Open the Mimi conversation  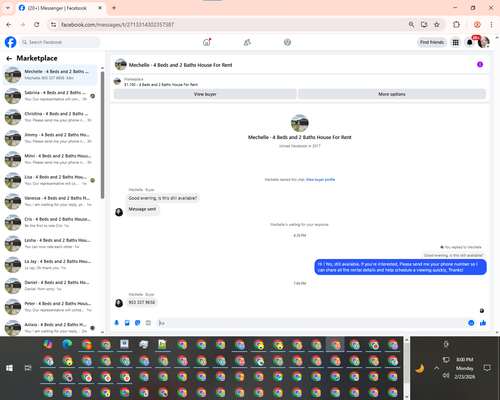[50, 159]
